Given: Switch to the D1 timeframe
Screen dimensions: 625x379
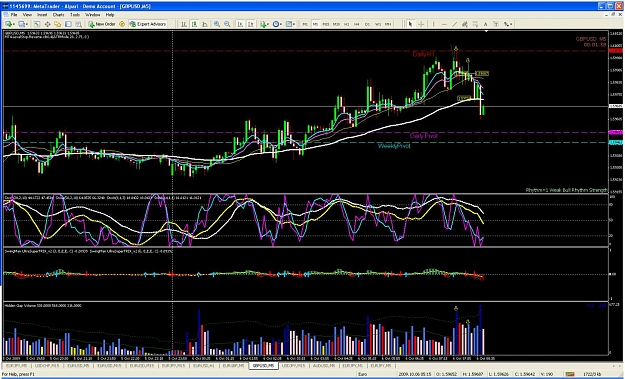Looking at the screenshot, I should click(x=367, y=24).
